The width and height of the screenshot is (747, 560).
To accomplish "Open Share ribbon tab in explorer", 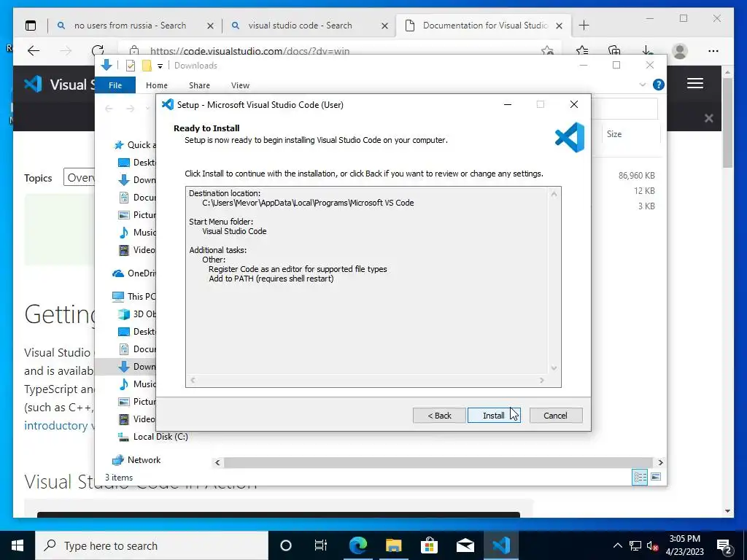I will point(199,85).
